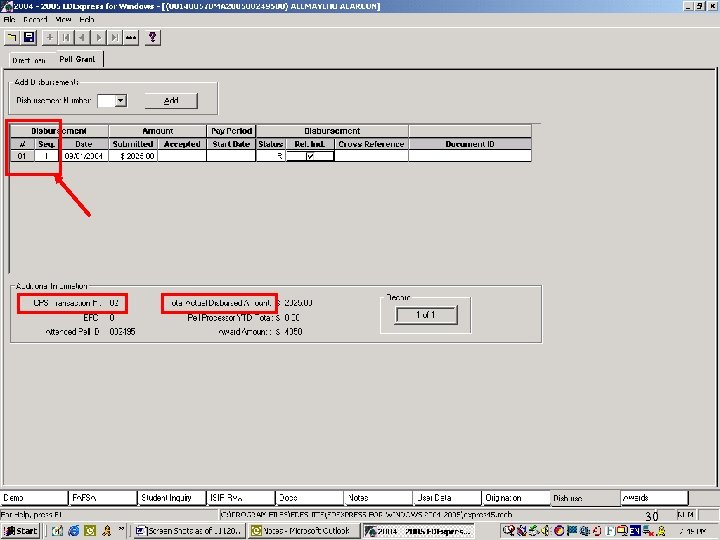Click the Seq. value 1 cell
Screen dimensions: 720x540
(x=46, y=156)
